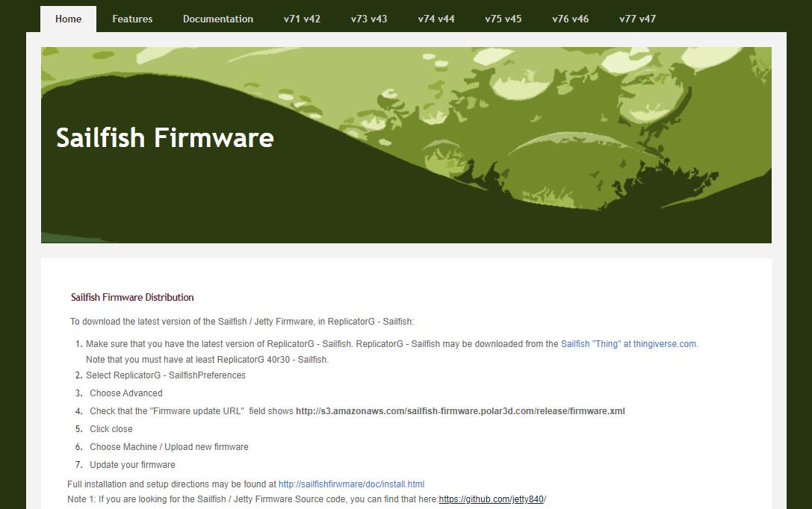
Task: Click the "Choose Machine / Upload new firmware" step
Action: [x=169, y=447]
